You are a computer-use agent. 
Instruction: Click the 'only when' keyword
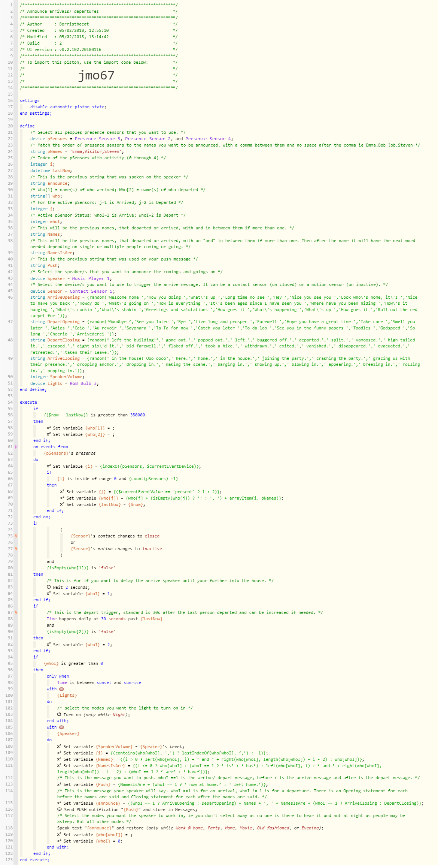pyautogui.click(x=58, y=676)
